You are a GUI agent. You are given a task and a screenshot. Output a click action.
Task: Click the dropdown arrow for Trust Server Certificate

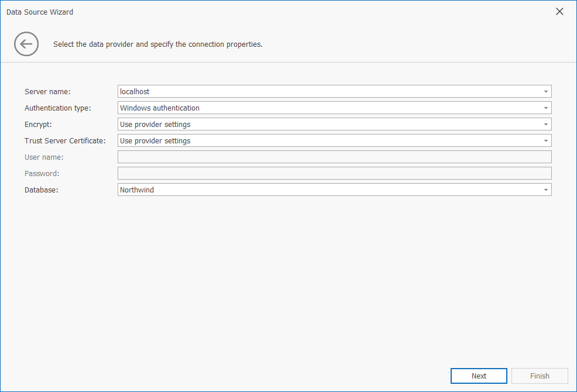click(x=545, y=140)
